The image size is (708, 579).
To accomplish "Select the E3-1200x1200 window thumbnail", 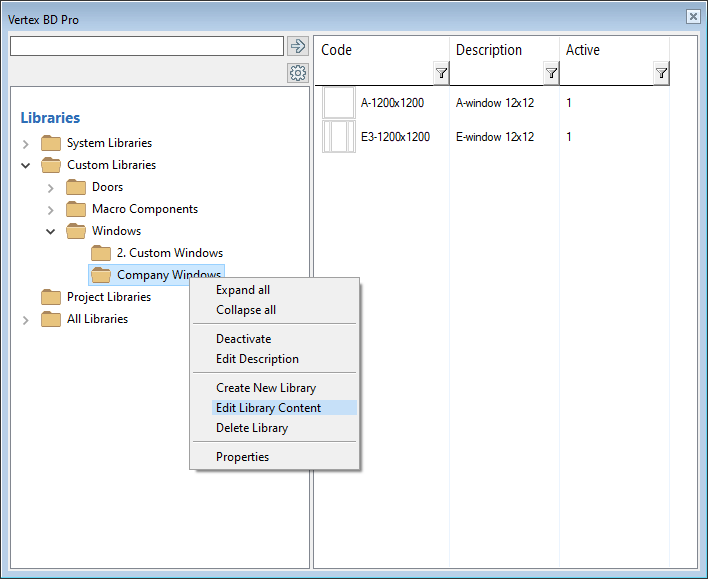I will (339, 137).
